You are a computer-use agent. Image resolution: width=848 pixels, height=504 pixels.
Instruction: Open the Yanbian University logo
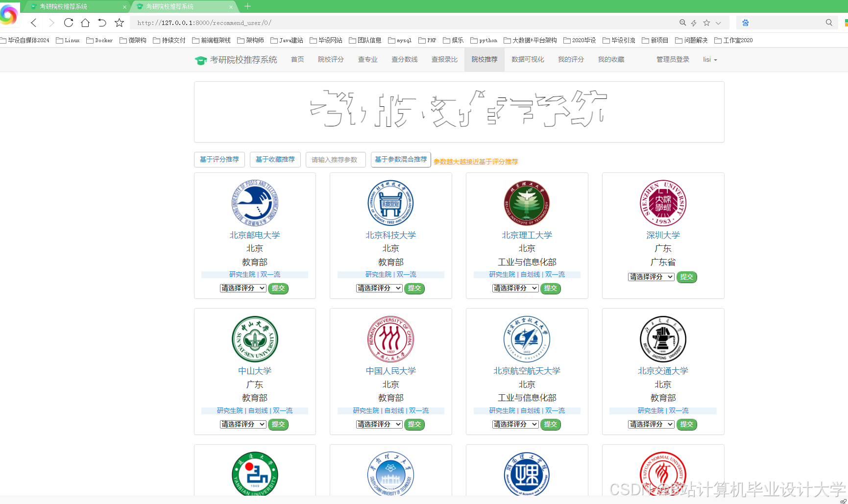tap(255, 474)
